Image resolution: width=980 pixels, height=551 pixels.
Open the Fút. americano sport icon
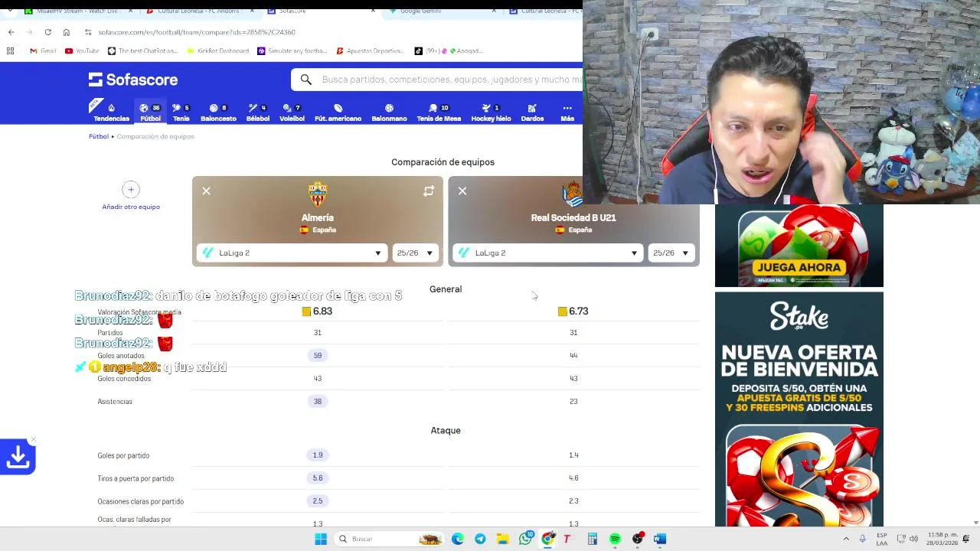[338, 112]
